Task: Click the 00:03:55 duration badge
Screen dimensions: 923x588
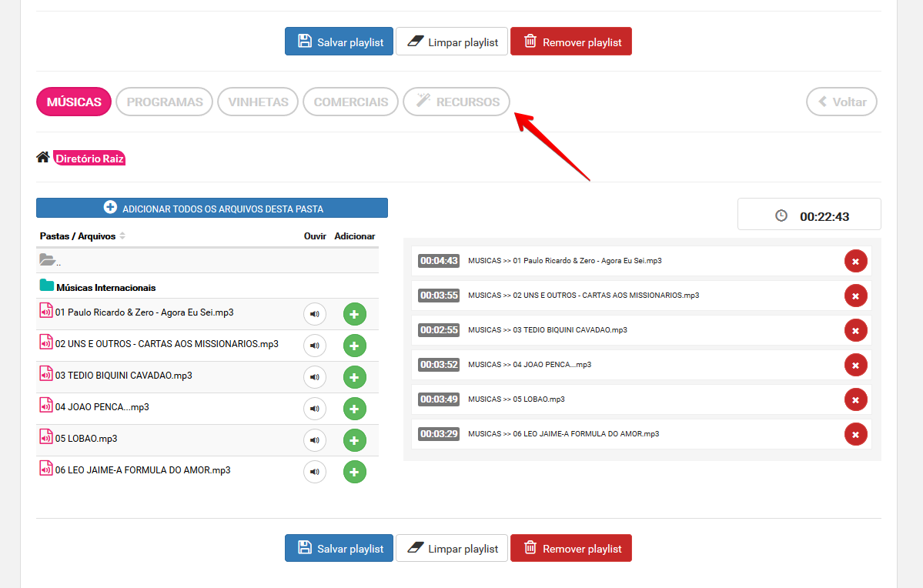Action: (x=439, y=296)
